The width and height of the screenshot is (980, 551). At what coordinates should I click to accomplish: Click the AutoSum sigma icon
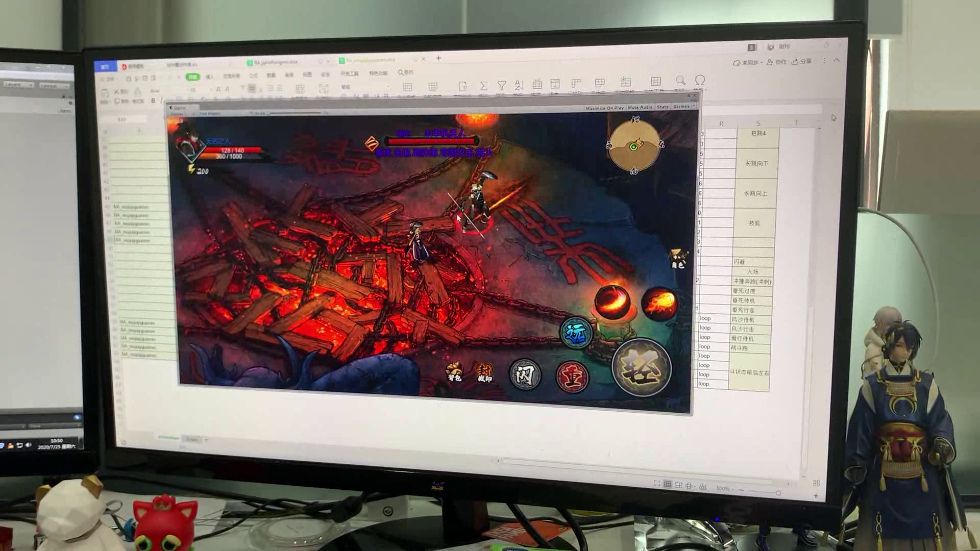tap(483, 86)
